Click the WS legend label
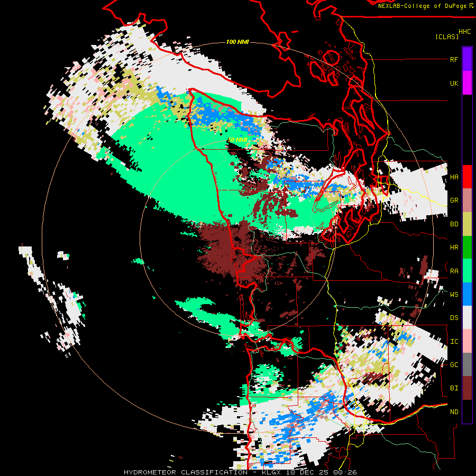Viewport: 476px width, 476px height. (x=454, y=295)
